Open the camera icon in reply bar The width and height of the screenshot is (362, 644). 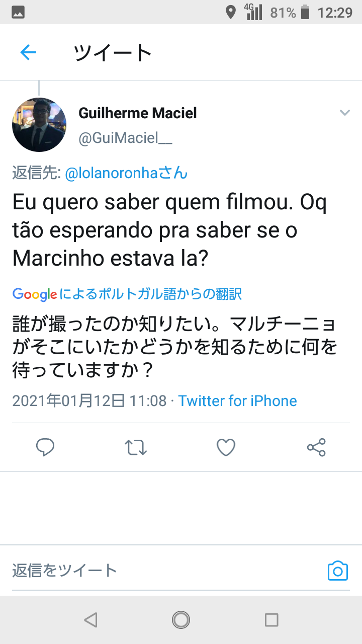pos(337,571)
